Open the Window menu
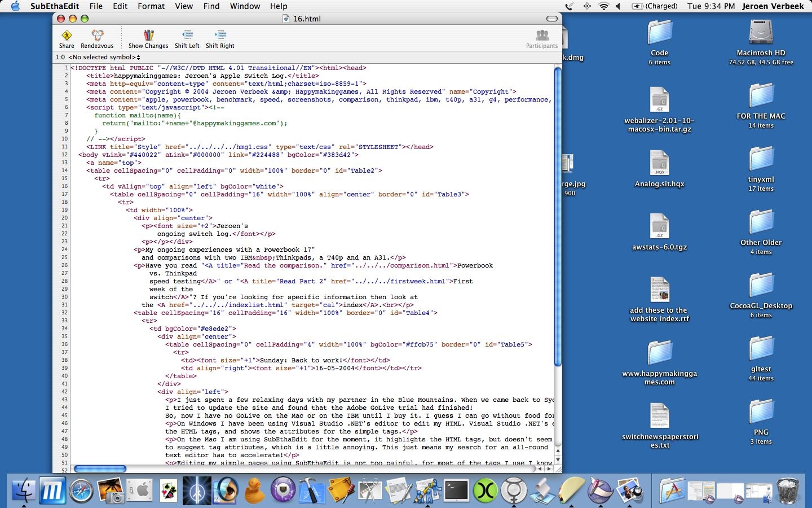 click(245, 6)
